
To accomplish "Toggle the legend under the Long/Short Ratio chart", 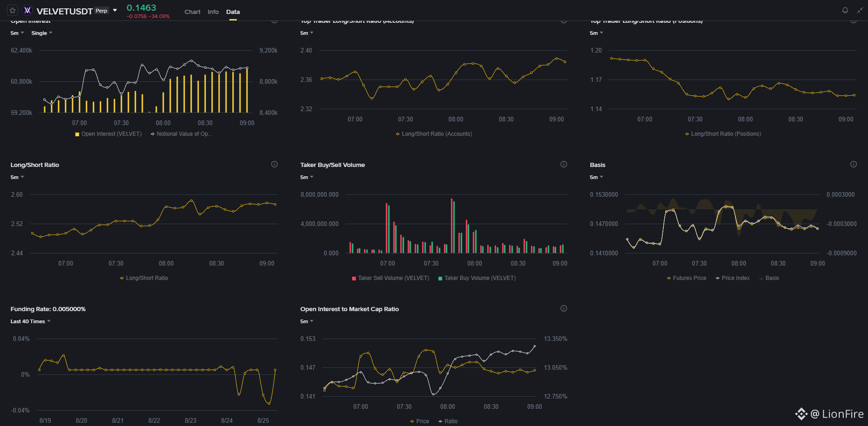I will click(x=144, y=278).
